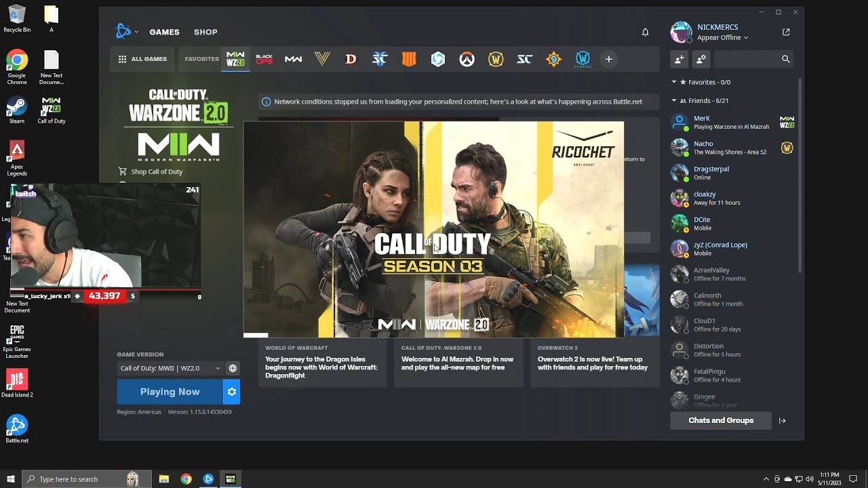Select friend Nacho in the list
This screenshot has width=868, height=488.
[732, 148]
